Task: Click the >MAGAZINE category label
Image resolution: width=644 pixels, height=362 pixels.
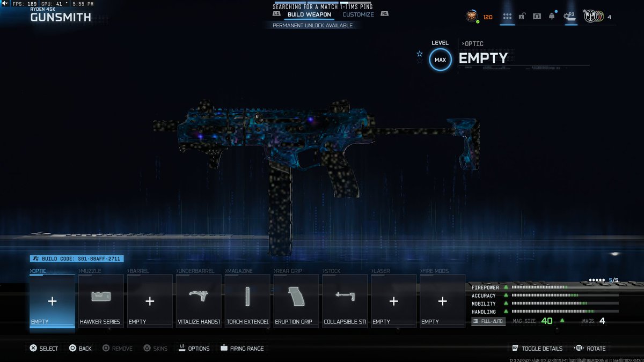Action: coord(239,271)
